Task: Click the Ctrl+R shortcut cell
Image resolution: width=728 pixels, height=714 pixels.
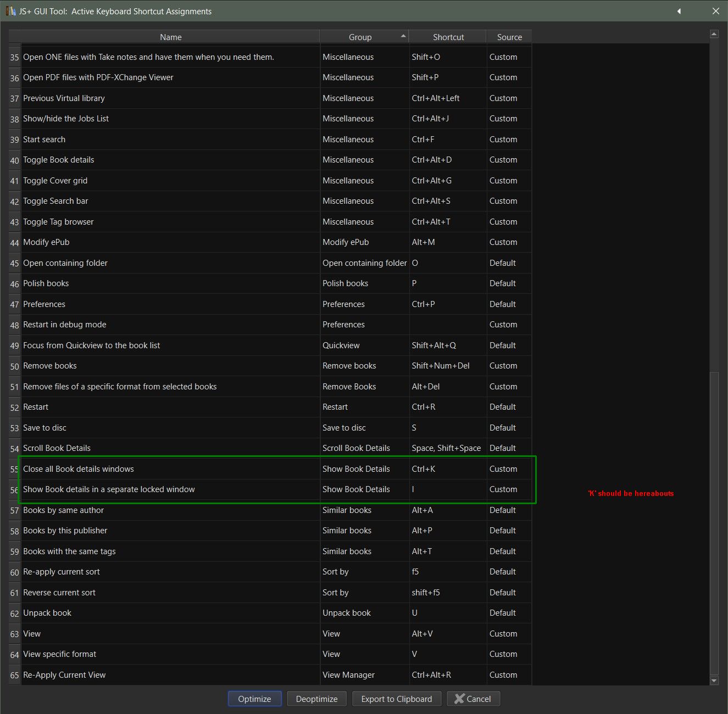Action: (x=448, y=407)
